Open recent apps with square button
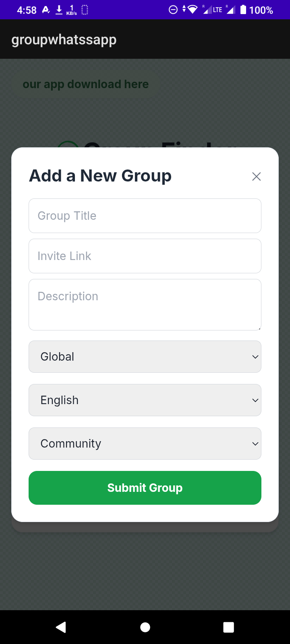Viewport: 290px width, 644px height. 228,627
